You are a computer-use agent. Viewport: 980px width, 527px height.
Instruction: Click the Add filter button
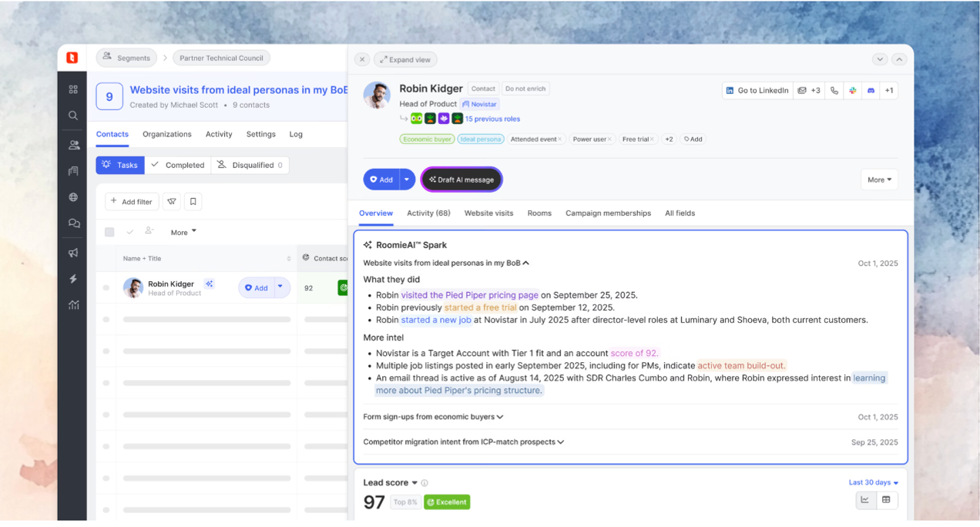coord(132,202)
